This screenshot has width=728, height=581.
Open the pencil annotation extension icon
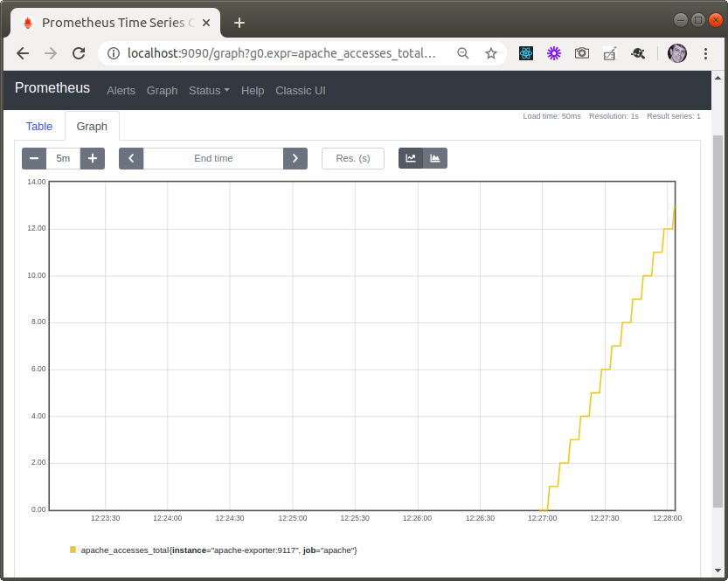click(x=610, y=53)
